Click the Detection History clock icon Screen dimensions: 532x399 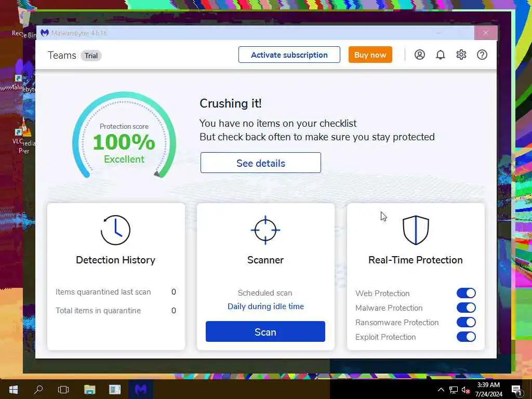pos(115,230)
